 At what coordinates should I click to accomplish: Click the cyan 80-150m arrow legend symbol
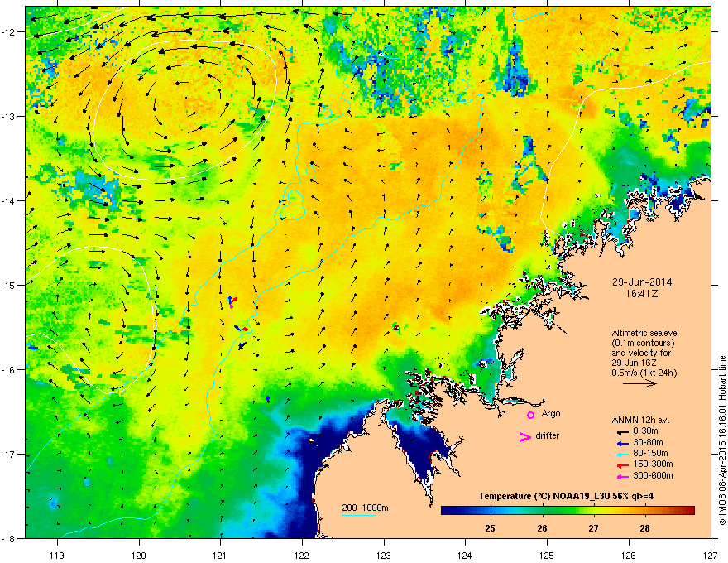pos(623,454)
